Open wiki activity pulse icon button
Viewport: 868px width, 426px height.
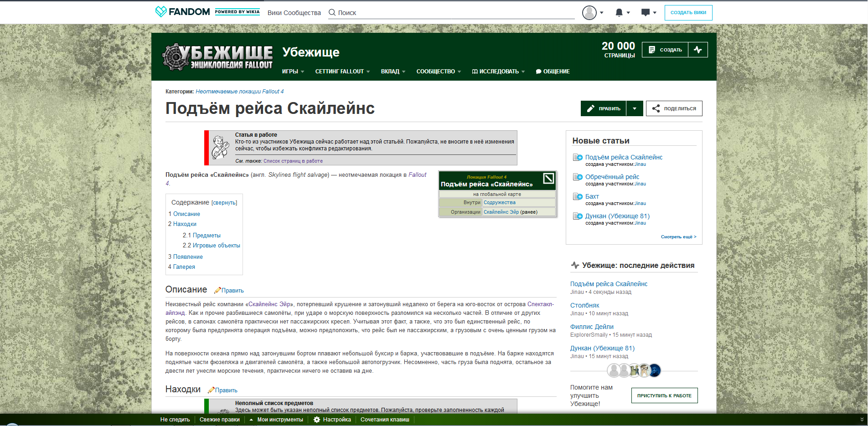click(697, 50)
